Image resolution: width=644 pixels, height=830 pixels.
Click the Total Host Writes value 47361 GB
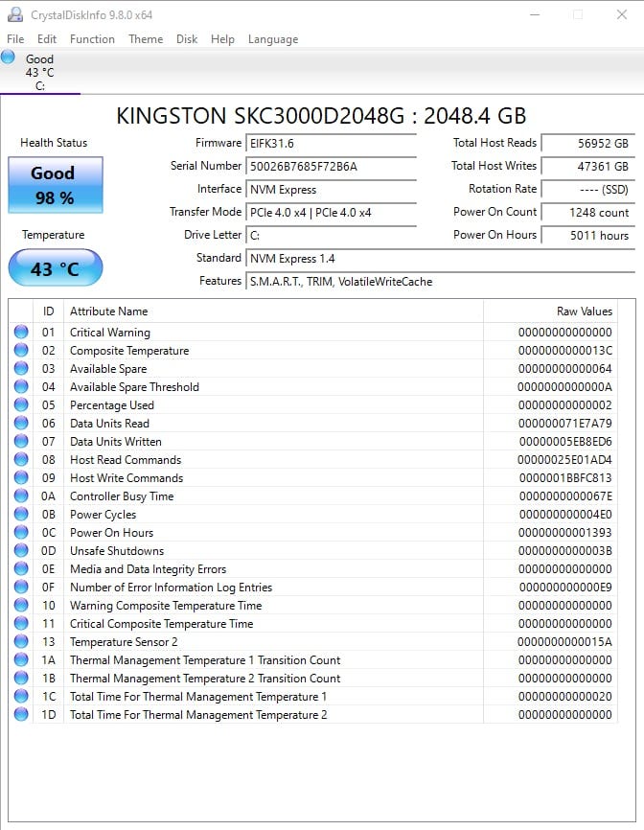pos(587,166)
